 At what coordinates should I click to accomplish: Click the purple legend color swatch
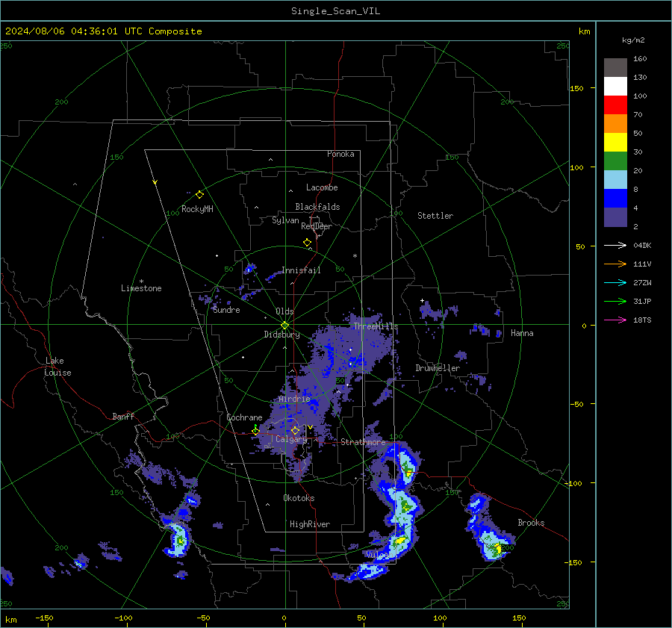[x=615, y=217]
